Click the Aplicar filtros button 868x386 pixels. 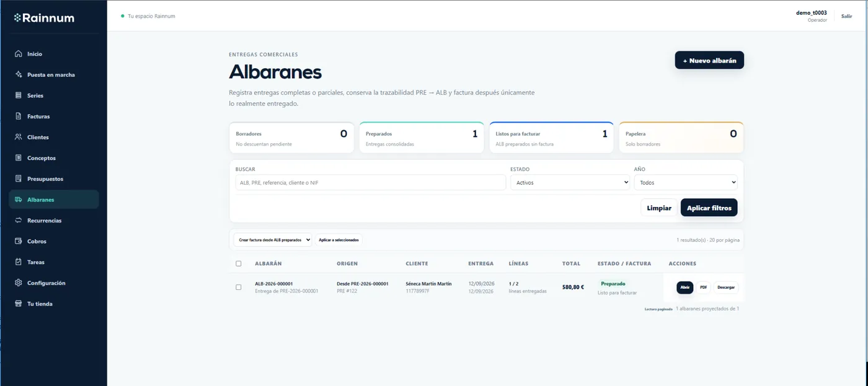pos(709,208)
